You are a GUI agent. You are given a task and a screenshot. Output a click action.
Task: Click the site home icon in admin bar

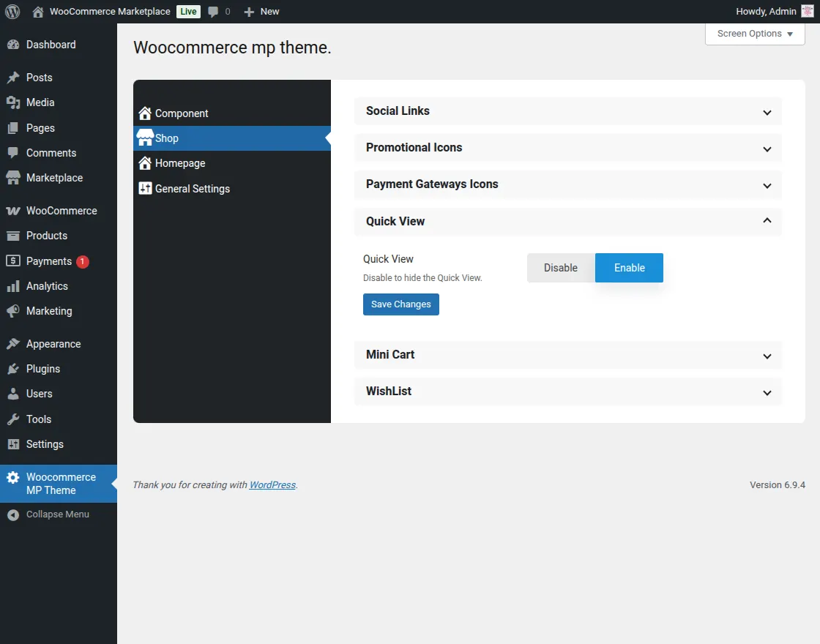coord(37,12)
